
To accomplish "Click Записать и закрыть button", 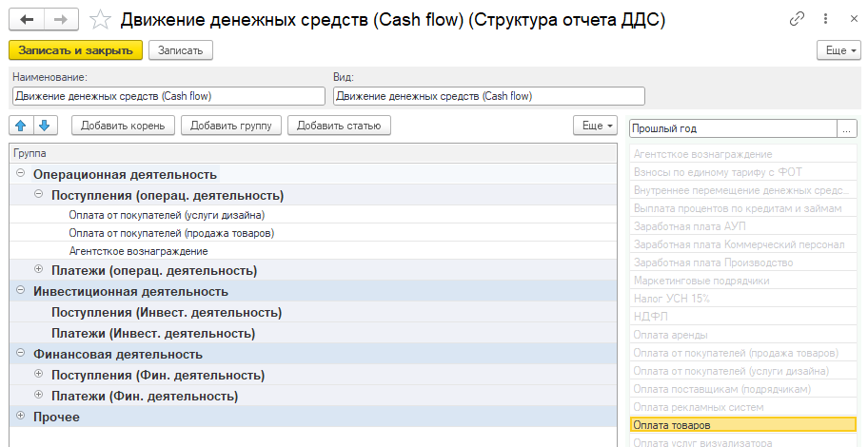I will tap(76, 50).
